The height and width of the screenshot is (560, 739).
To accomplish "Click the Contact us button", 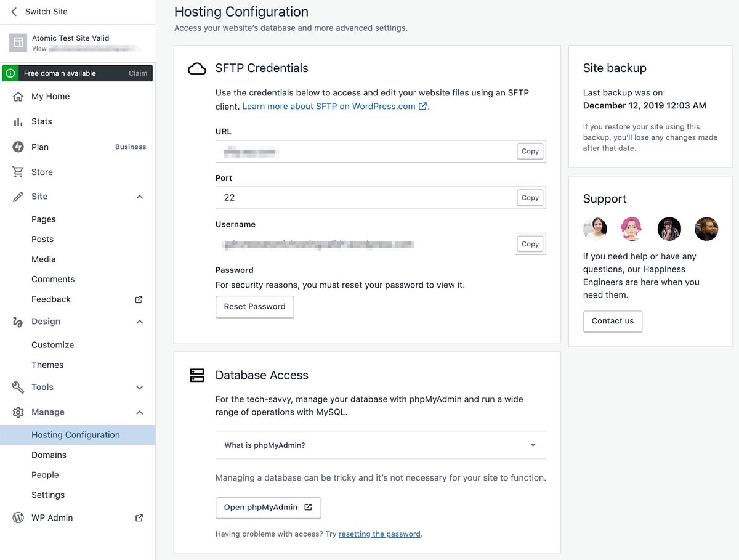I will pos(613,321).
